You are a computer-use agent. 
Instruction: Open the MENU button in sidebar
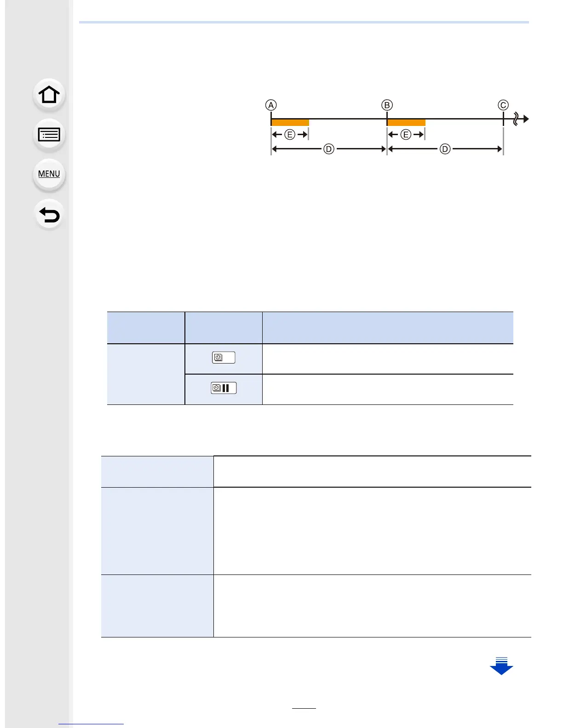49,174
